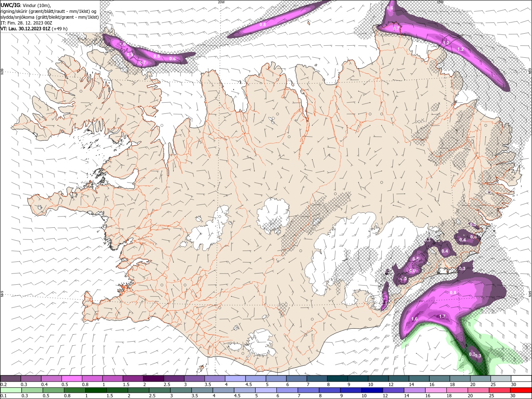The width and height of the screenshot is (532, 399).
Task: Click the '1.7' precipitation value on the map
Action: [x=442, y=317]
